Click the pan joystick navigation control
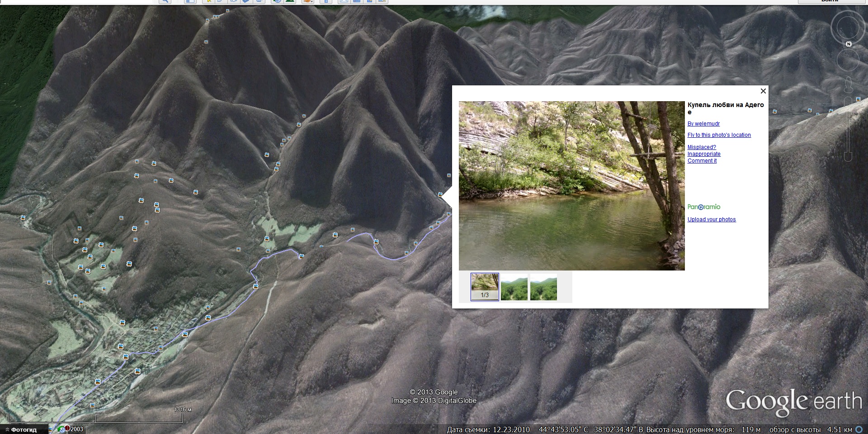Viewport: 868px width, 434px height. (848, 60)
